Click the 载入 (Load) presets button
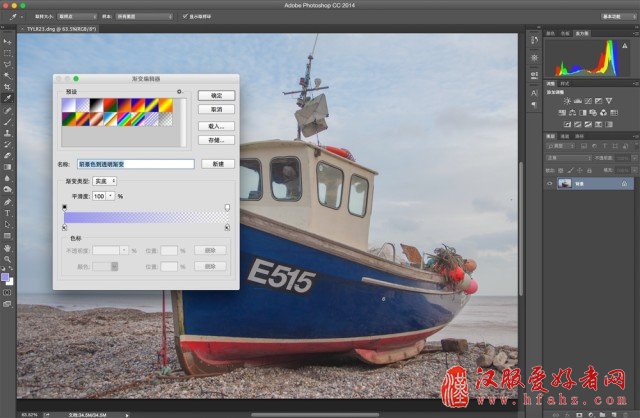Viewport: 640px width, 418px height. [216, 126]
